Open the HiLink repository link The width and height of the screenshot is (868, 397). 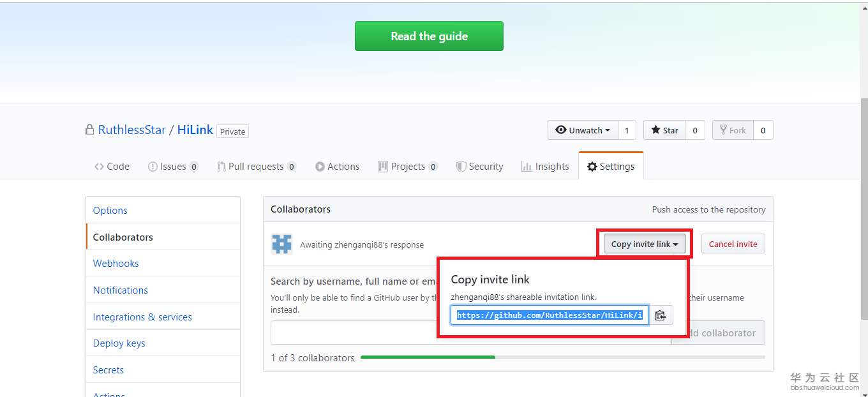tap(195, 130)
